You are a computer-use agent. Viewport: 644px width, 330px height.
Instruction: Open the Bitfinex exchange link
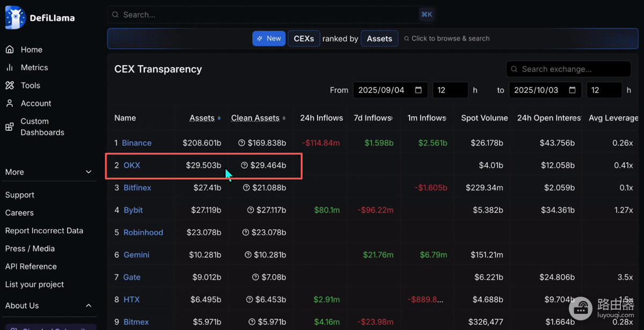pyautogui.click(x=137, y=188)
